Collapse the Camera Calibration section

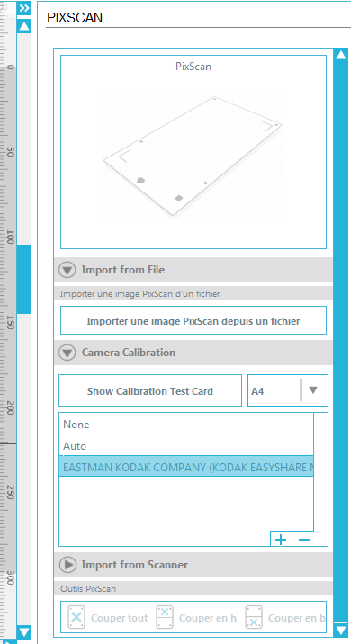pyautogui.click(x=67, y=353)
